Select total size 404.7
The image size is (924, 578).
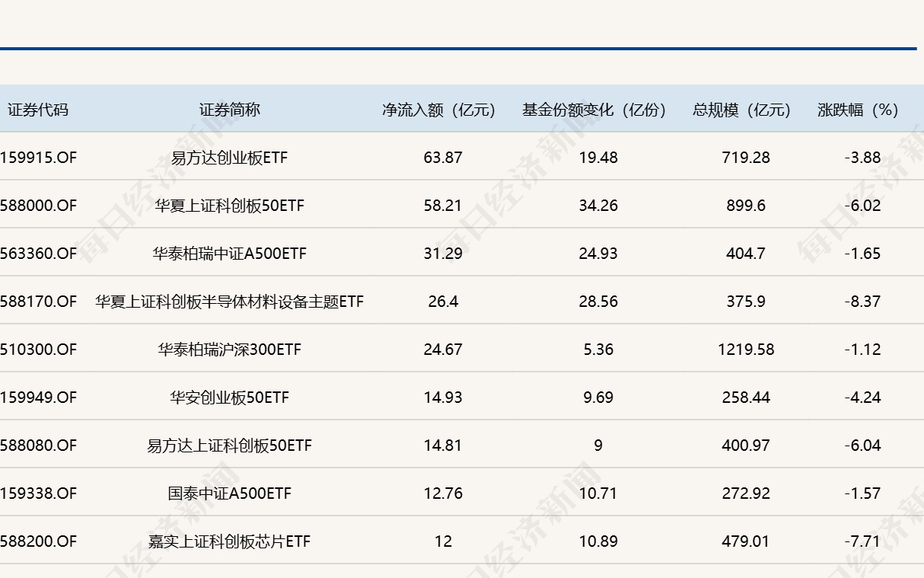click(x=746, y=254)
